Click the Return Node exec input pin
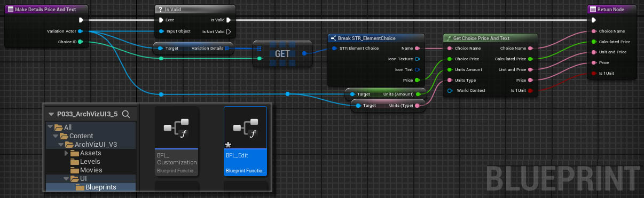The image size is (644, 198). [594, 20]
